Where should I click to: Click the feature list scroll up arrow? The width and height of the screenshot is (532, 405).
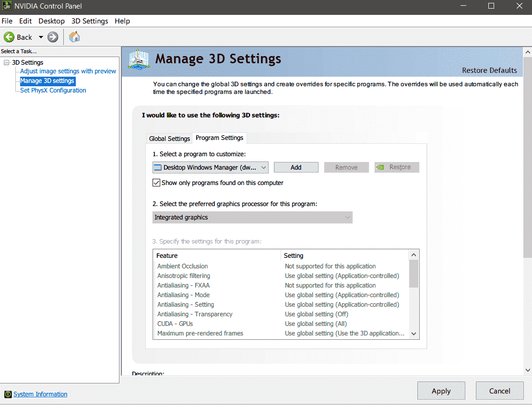point(414,255)
